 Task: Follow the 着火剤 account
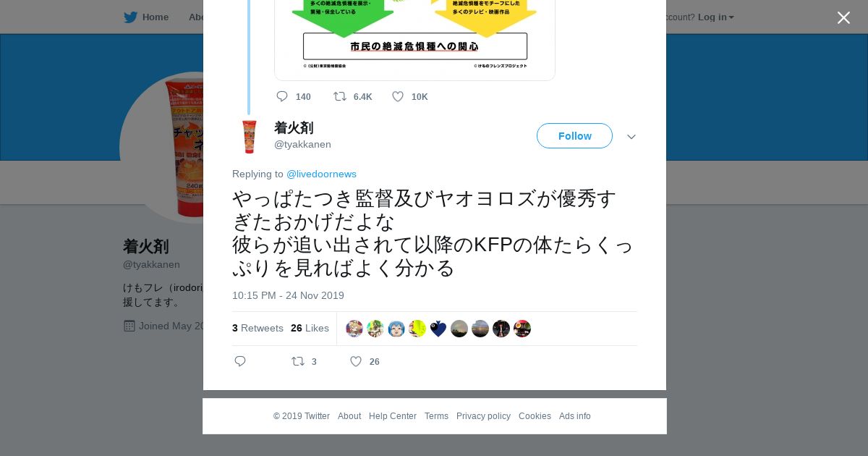click(x=574, y=136)
